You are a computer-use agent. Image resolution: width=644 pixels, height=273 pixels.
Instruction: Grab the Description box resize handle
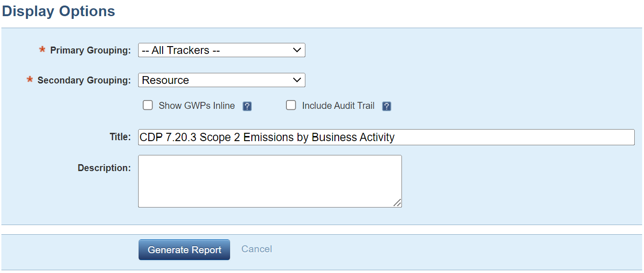pyautogui.click(x=397, y=203)
